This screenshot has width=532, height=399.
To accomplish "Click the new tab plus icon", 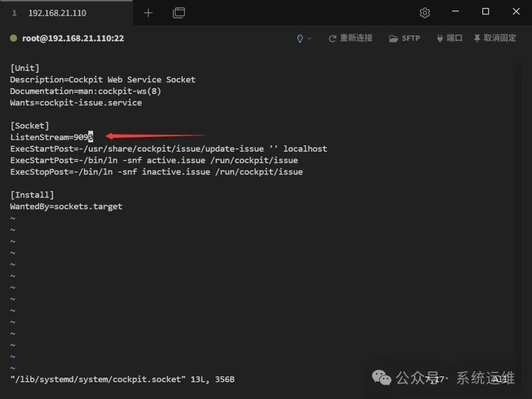I will pos(148,13).
